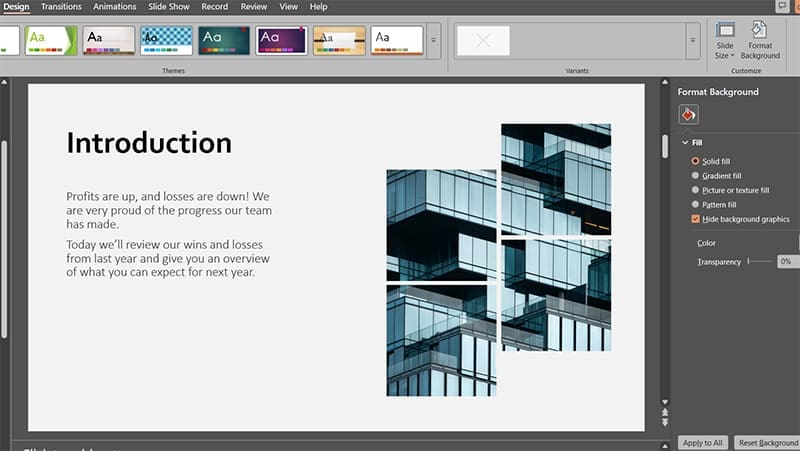Expand the Variants gallery dropdown
The image size is (800, 451).
click(692, 41)
